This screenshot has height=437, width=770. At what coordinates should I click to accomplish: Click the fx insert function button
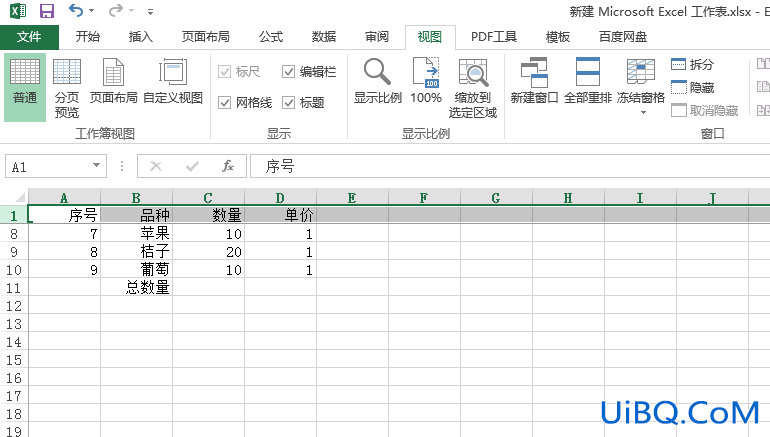point(228,166)
